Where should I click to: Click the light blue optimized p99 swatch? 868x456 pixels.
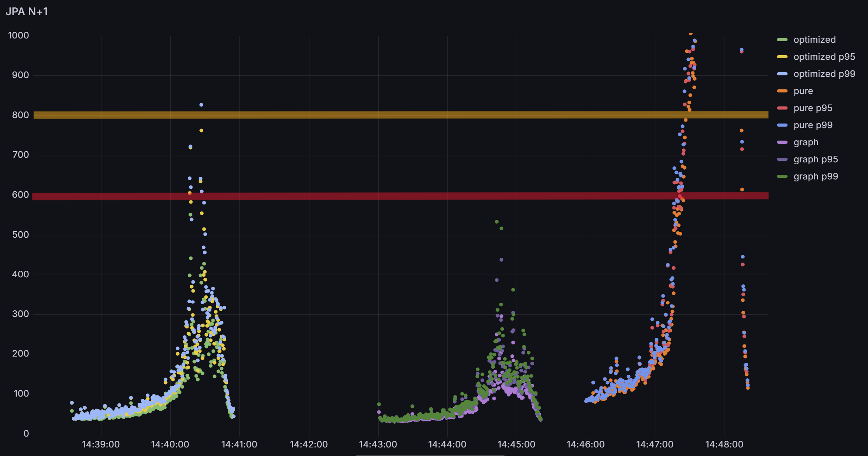pyautogui.click(x=782, y=74)
